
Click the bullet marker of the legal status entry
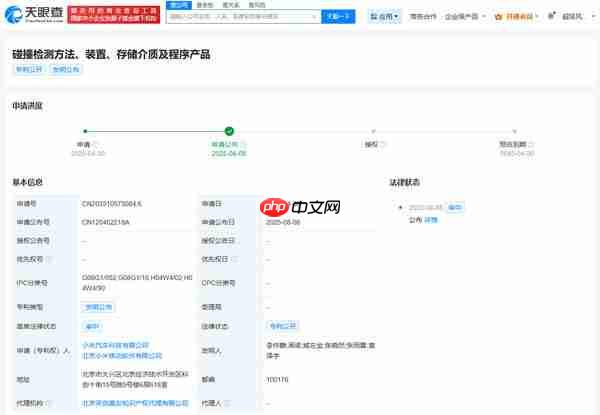pos(400,208)
